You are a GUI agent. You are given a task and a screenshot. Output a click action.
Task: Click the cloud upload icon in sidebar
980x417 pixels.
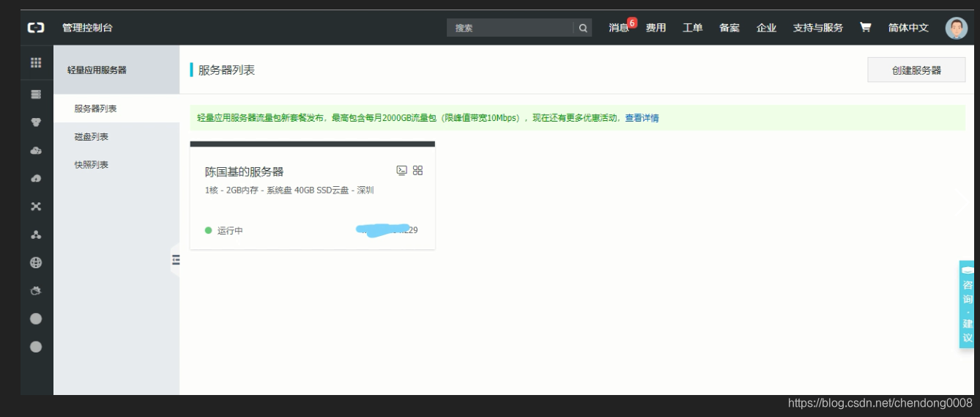[x=35, y=179]
